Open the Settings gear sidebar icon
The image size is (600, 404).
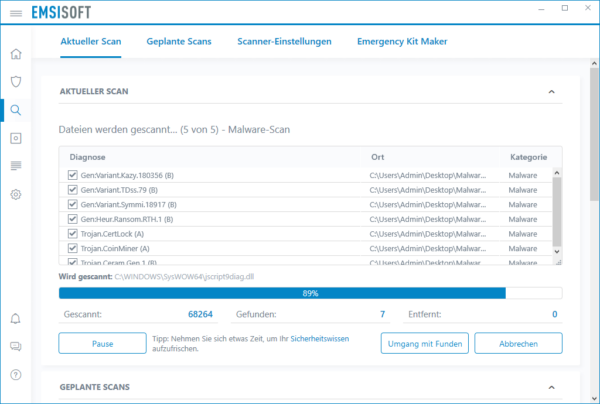tap(16, 194)
